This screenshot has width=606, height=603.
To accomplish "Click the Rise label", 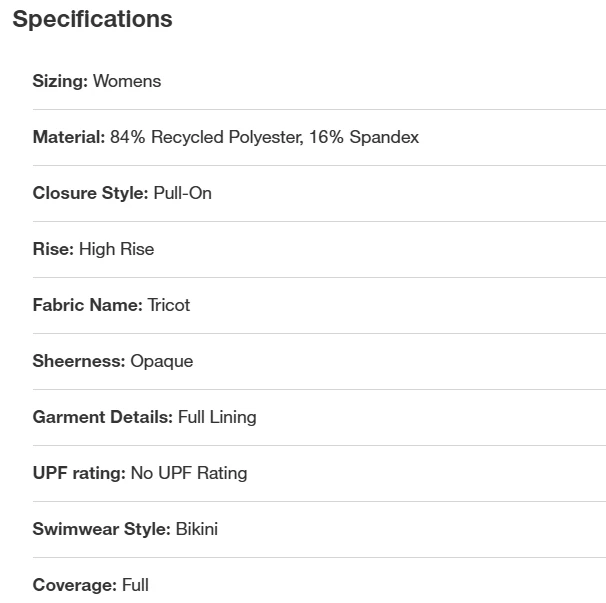I will click(53, 249).
